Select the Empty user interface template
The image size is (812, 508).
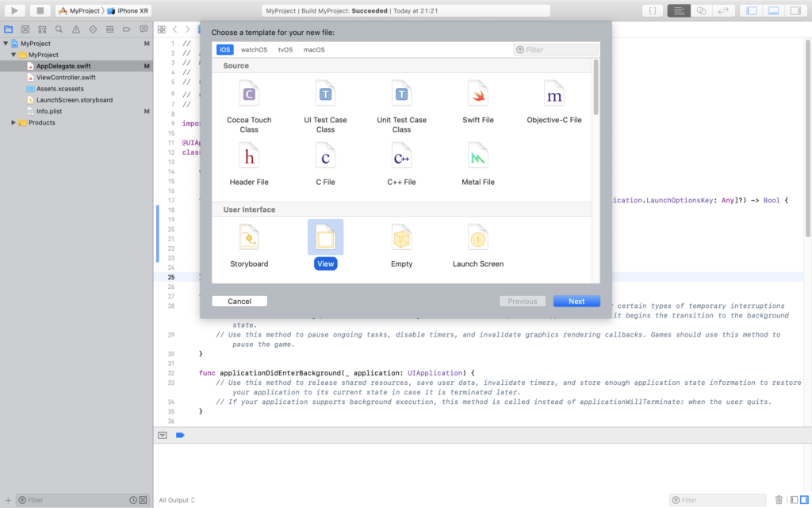point(401,246)
